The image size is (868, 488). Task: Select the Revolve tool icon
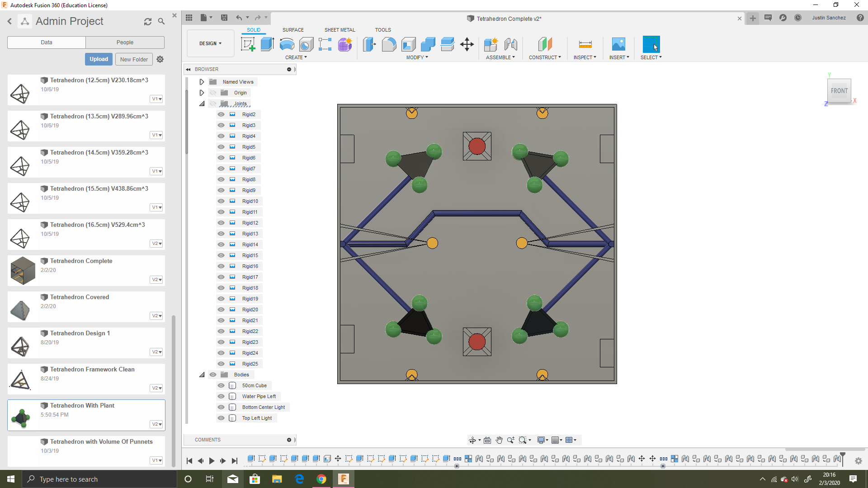[287, 44]
